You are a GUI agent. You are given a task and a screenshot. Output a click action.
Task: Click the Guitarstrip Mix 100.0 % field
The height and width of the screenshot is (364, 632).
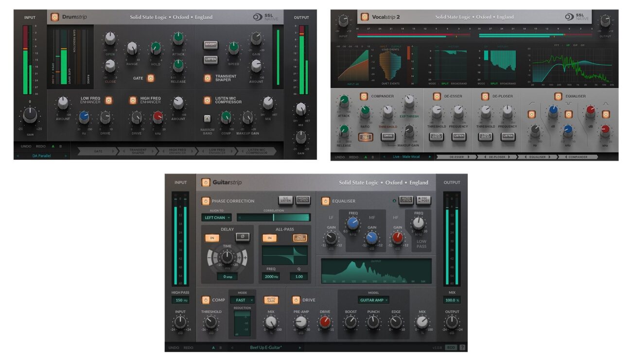452,300
